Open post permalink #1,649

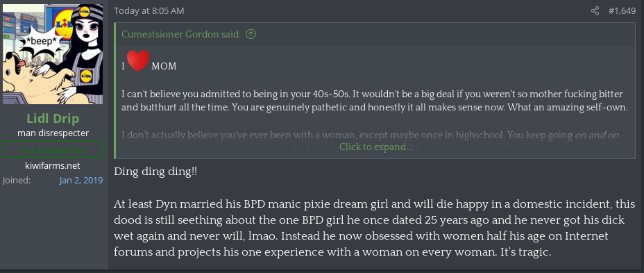click(622, 11)
